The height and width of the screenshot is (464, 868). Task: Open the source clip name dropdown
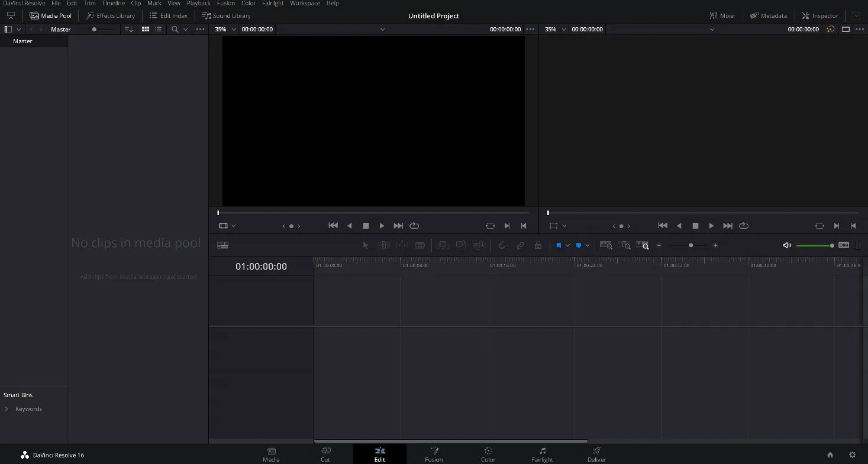(x=383, y=29)
